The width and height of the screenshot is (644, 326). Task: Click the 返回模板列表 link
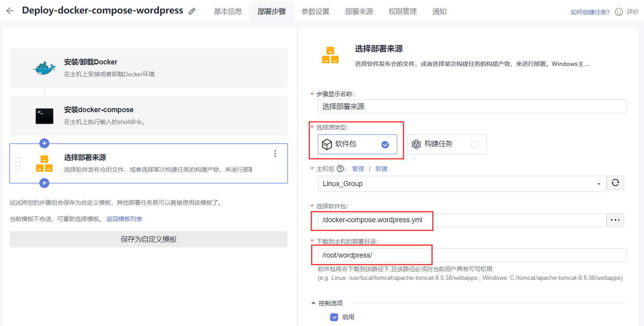124,219
